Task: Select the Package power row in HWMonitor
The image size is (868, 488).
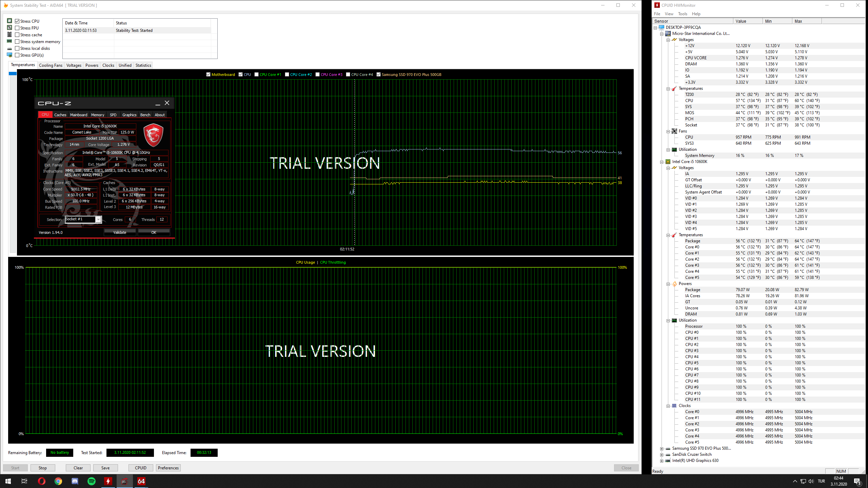Action: click(x=692, y=290)
